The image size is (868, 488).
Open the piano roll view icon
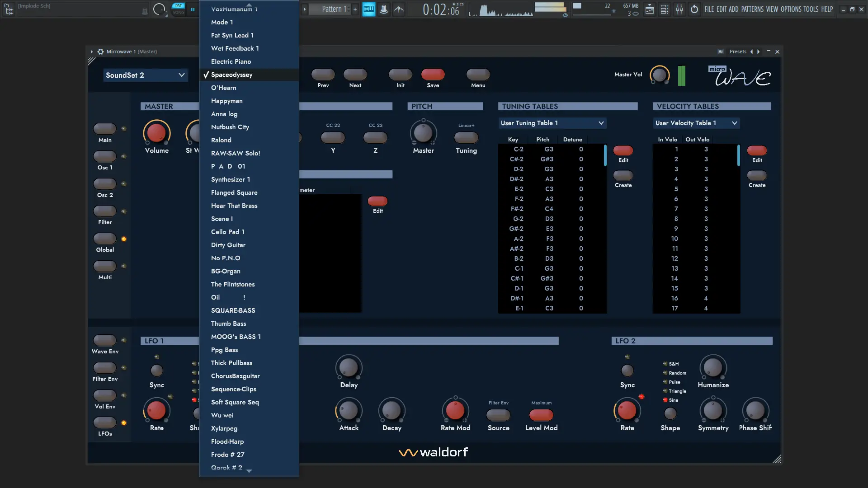coord(369,9)
